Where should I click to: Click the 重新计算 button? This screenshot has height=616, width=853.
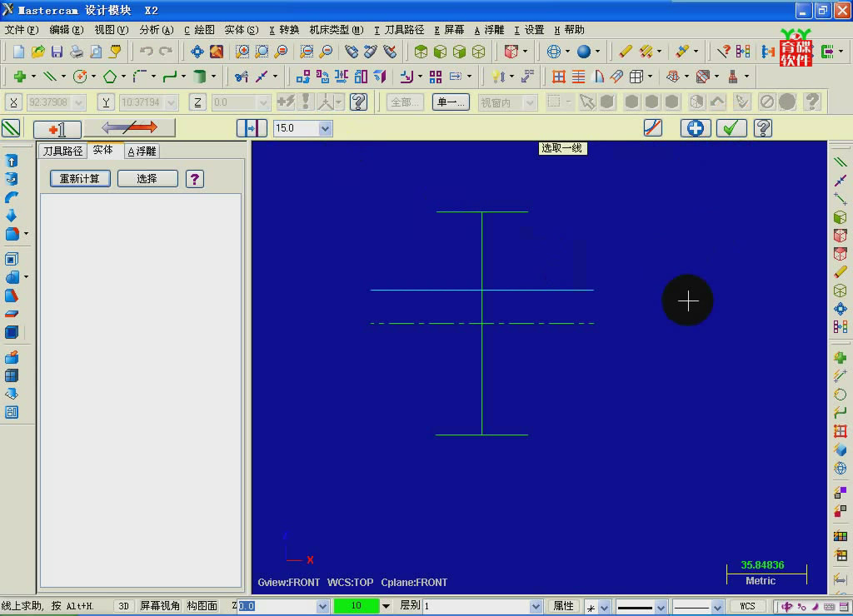[80, 179]
